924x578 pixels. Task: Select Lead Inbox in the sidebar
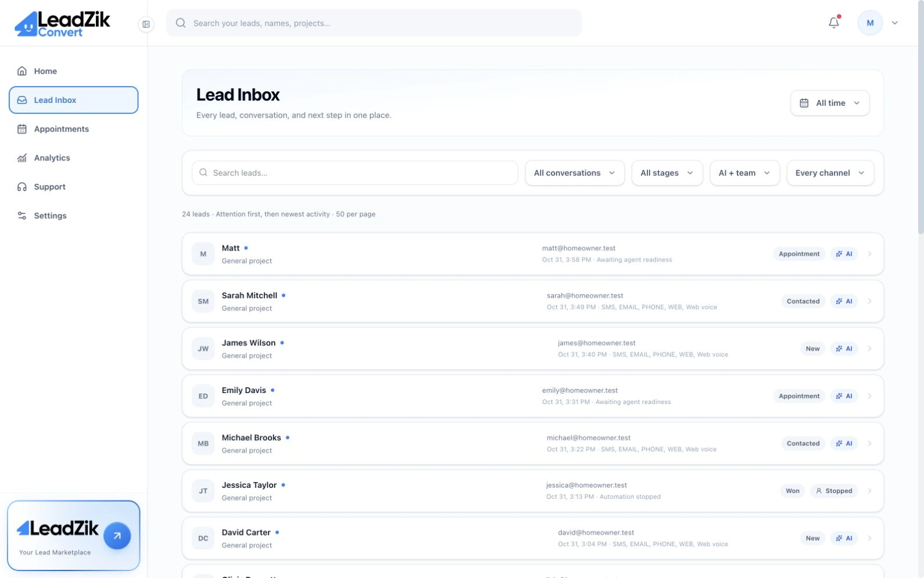pos(74,100)
